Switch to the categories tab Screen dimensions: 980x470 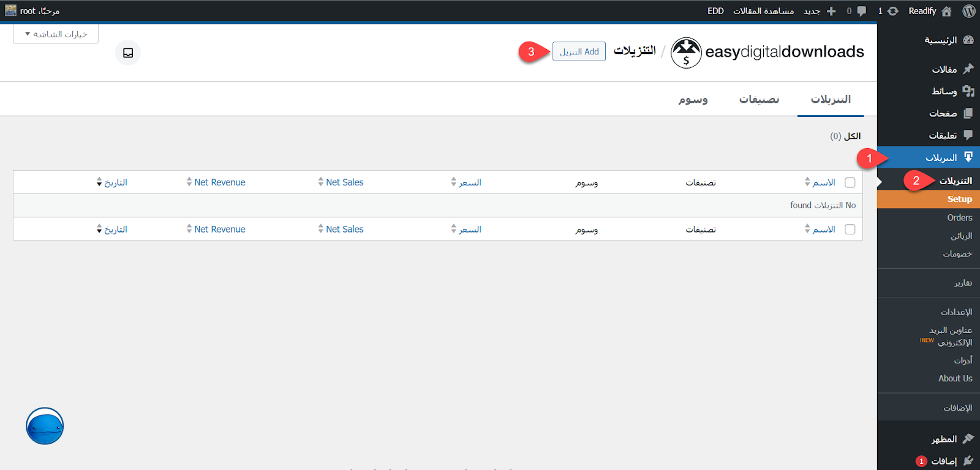click(x=759, y=99)
